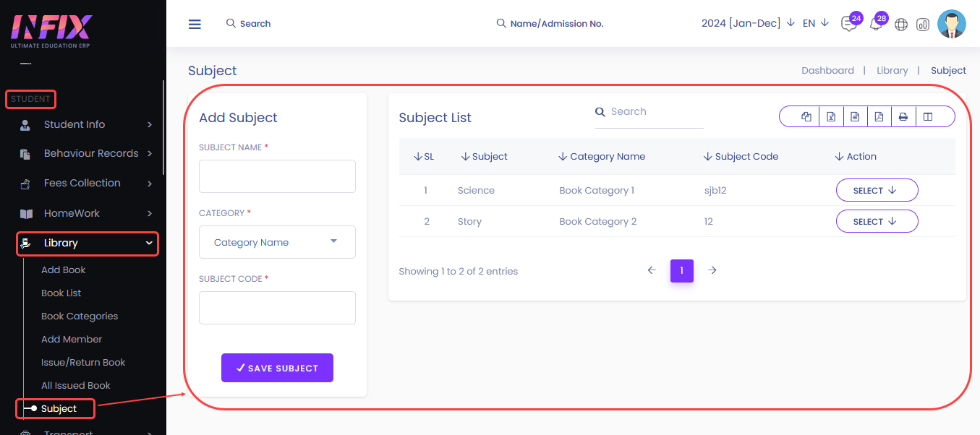
Task: Click the Save Subject button
Action: pyautogui.click(x=277, y=368)
